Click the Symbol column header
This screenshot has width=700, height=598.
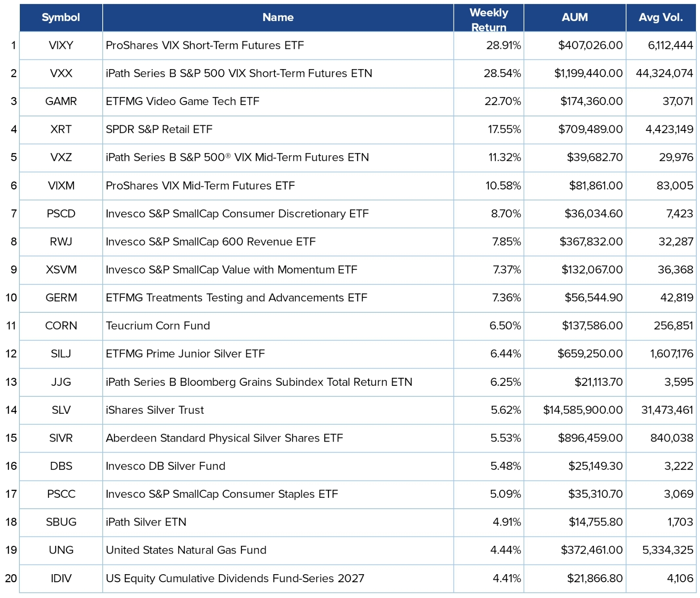point(61,17)
